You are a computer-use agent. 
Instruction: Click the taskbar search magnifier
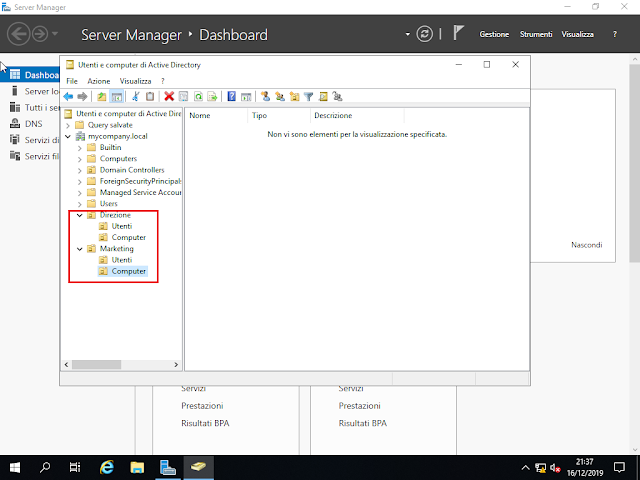[x=45, y=467]
